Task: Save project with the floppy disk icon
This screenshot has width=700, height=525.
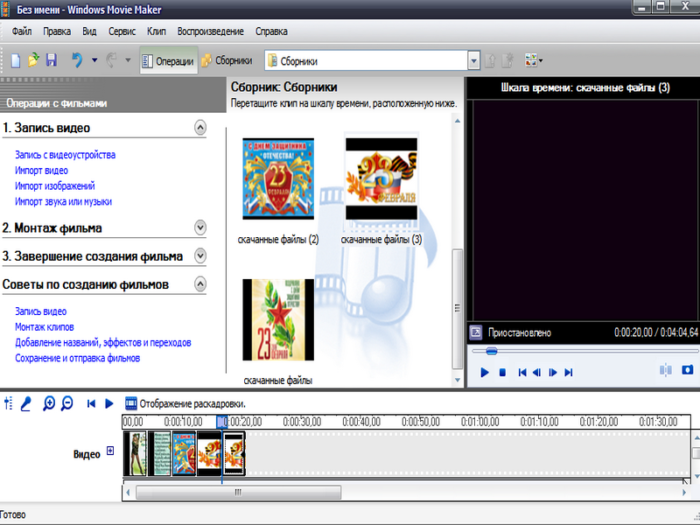Action: click(x=51, y=60)
